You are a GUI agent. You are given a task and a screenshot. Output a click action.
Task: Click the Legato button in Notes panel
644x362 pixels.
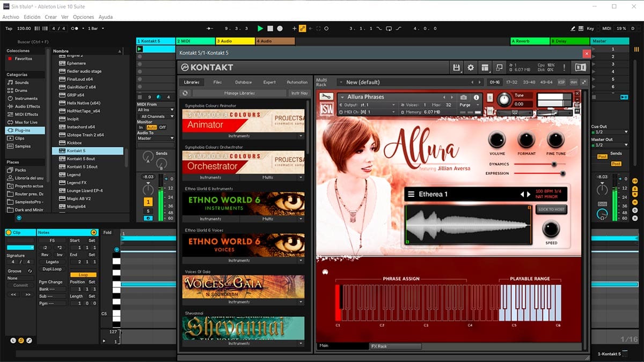click(52, 262)
